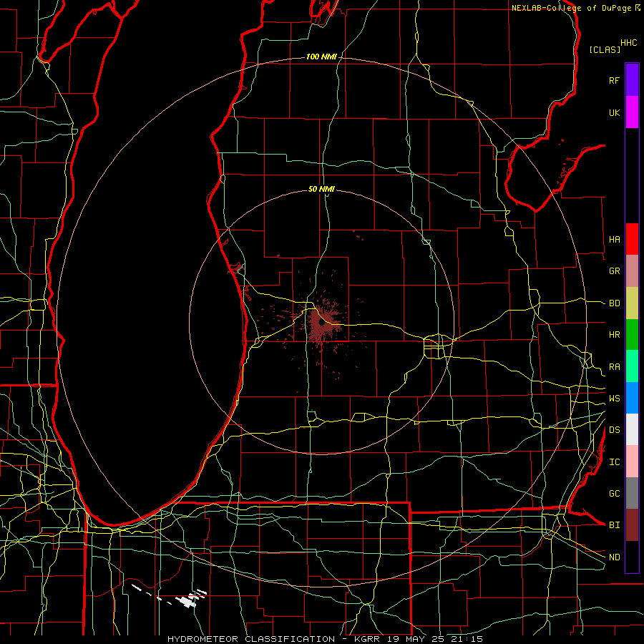Click the '[CLAS]' unit label
Screen dimensions: 644x644
605,49
